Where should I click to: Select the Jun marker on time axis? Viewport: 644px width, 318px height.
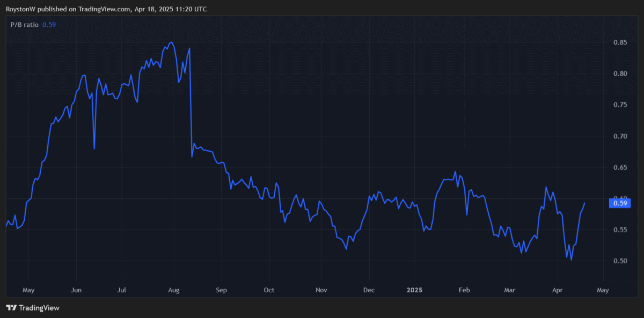[x=76, y=290]
